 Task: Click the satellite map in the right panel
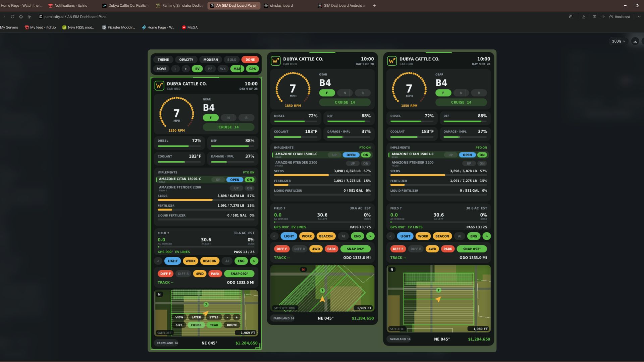pyautogui.click(x=439, y=299)
